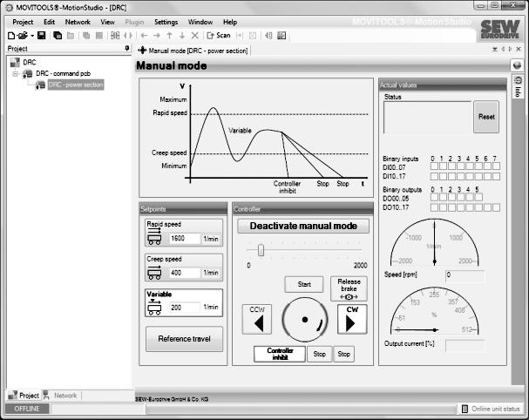529x420 pixels.
Task: Open the dropdown arrow beside the open icon
Action: pos(32,36)
